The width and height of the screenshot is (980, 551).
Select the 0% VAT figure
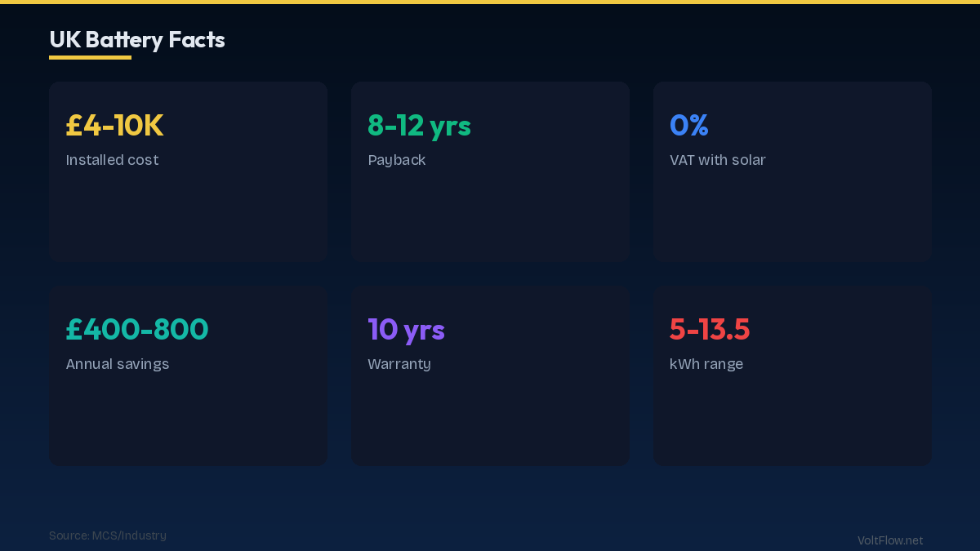point(688,126)
